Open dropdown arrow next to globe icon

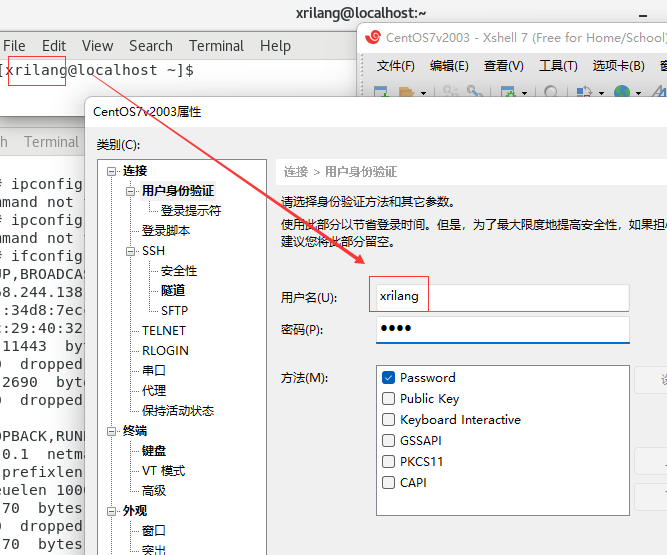(x=638, y=93)
